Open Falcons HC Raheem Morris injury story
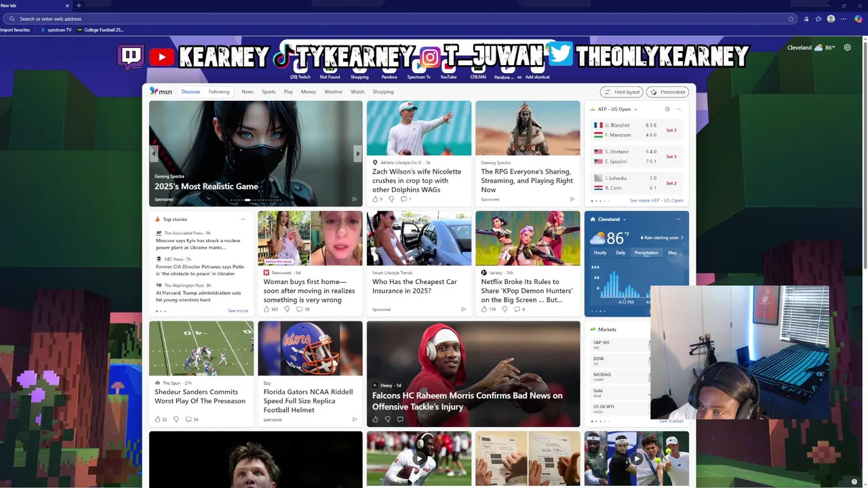Viewport: 868px width, 488px height. tap(473, 374)
